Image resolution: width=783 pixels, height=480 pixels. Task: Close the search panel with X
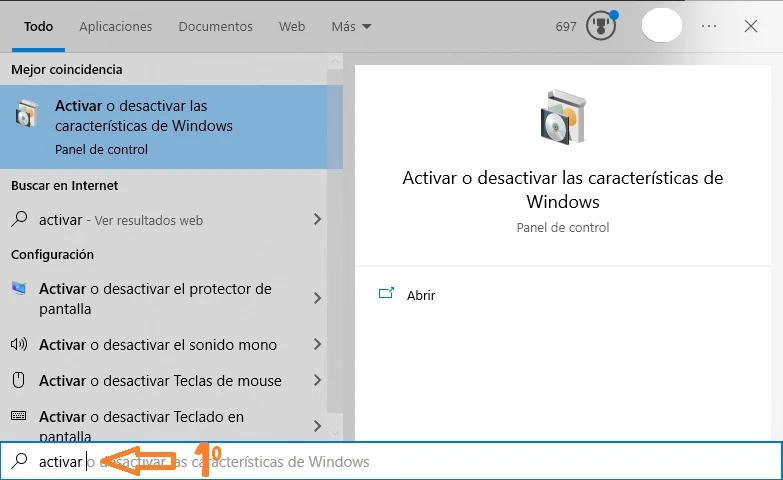coord(751,26)
